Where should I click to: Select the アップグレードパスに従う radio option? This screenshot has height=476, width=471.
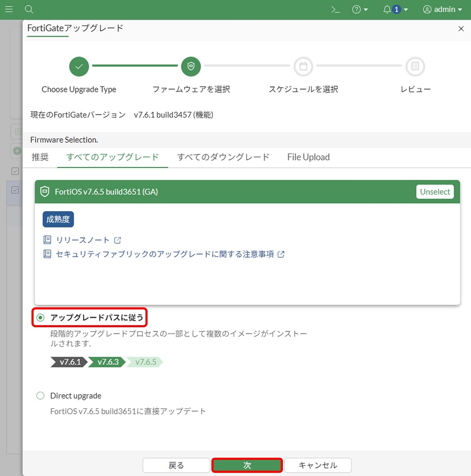(41, 318)
